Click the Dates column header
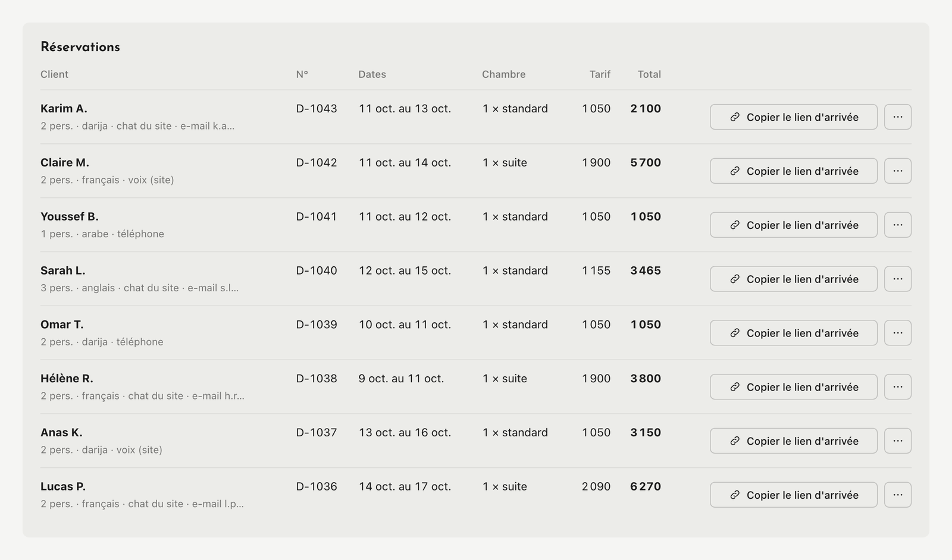The height and width of the screenshot is (560, 952). [372, 74]
